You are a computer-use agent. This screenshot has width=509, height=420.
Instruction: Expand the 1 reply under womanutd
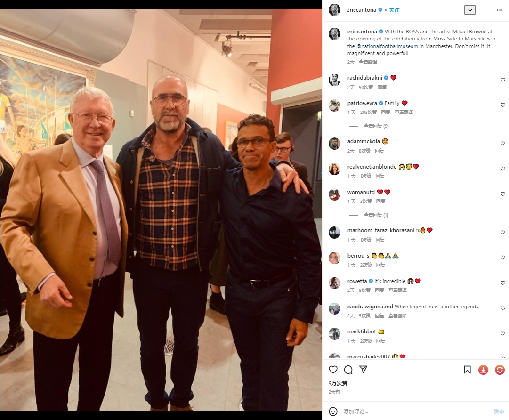point(376,215)
